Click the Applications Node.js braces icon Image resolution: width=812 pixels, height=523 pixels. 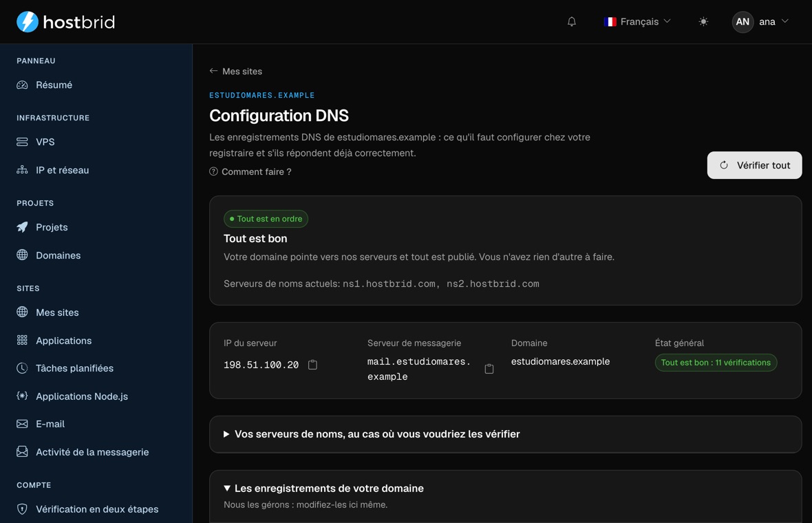click(x=22, y=396)
